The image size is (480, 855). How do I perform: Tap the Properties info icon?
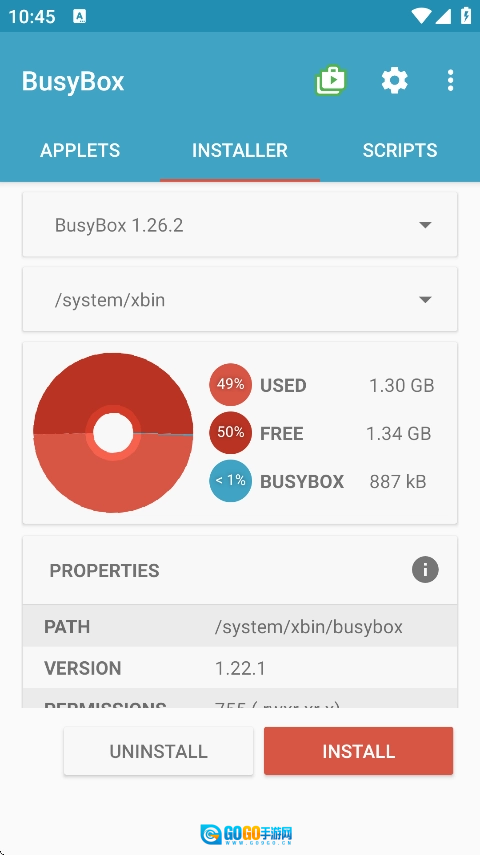[425, 570]
